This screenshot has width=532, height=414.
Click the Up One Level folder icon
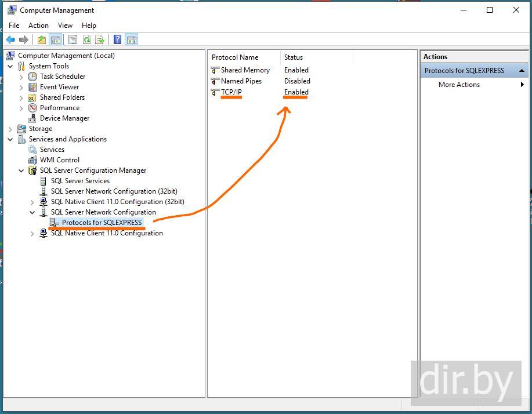click(41, 39)
